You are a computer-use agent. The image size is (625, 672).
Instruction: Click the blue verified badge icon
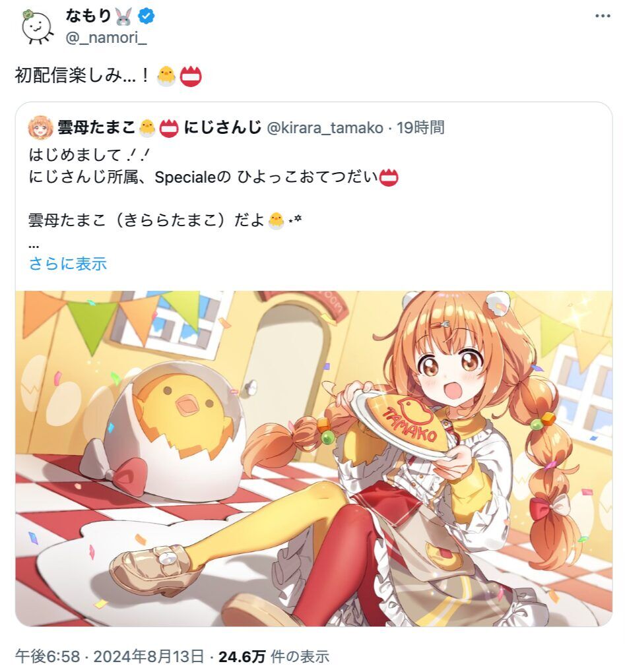[146, 16]
